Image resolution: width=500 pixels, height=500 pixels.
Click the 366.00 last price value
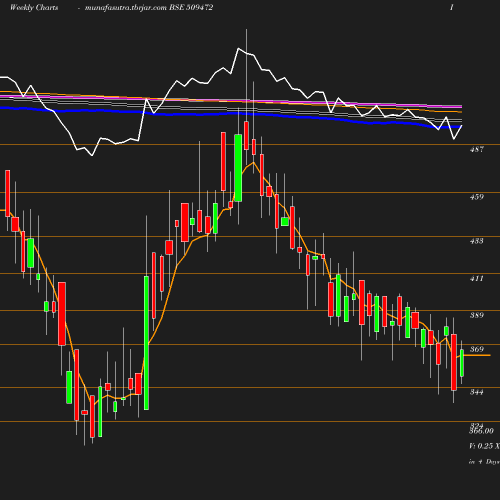[481, 431]
